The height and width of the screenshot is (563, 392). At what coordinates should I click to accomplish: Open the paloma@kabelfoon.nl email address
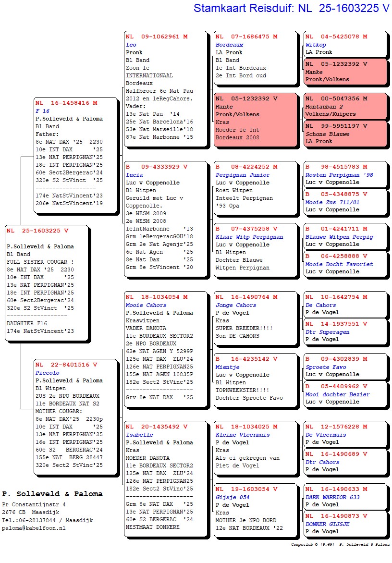point(34,528)
